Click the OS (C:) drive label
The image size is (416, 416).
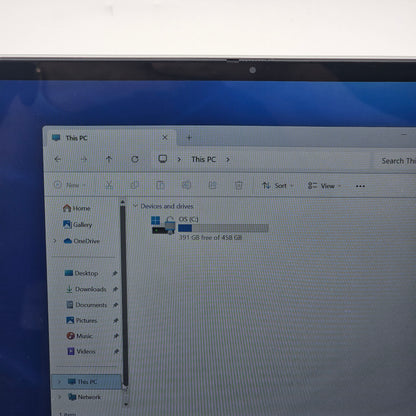[x=188, y=219]
